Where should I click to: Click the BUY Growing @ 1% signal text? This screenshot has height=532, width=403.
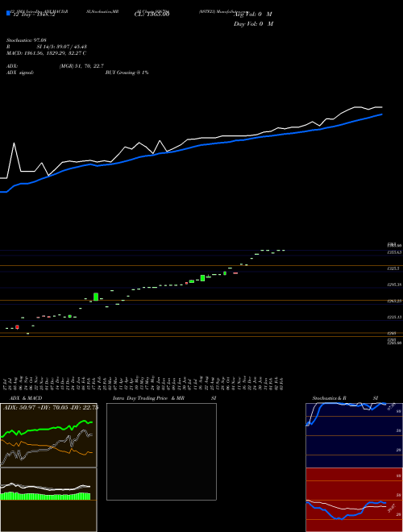click(x=127, y=73)
